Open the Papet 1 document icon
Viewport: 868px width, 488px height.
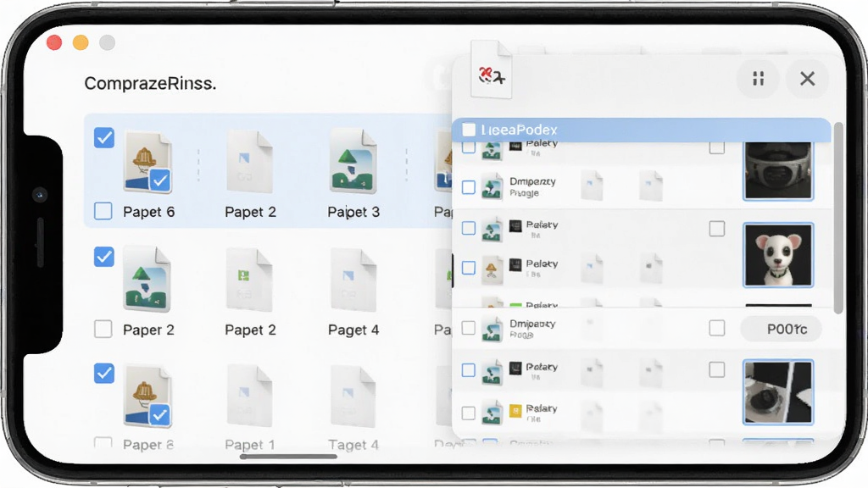(250, 396)
